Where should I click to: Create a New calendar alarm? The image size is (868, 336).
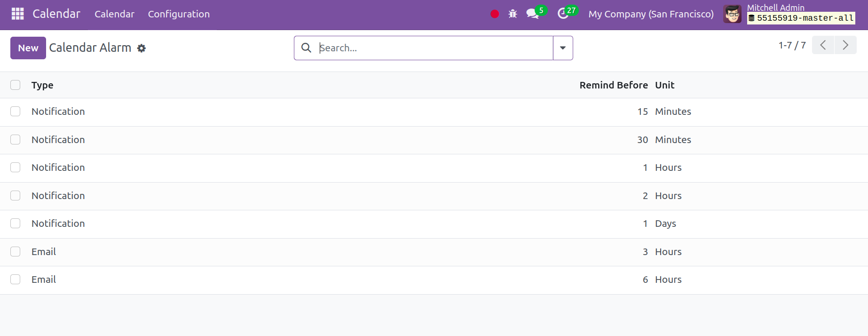coord(28,48)
